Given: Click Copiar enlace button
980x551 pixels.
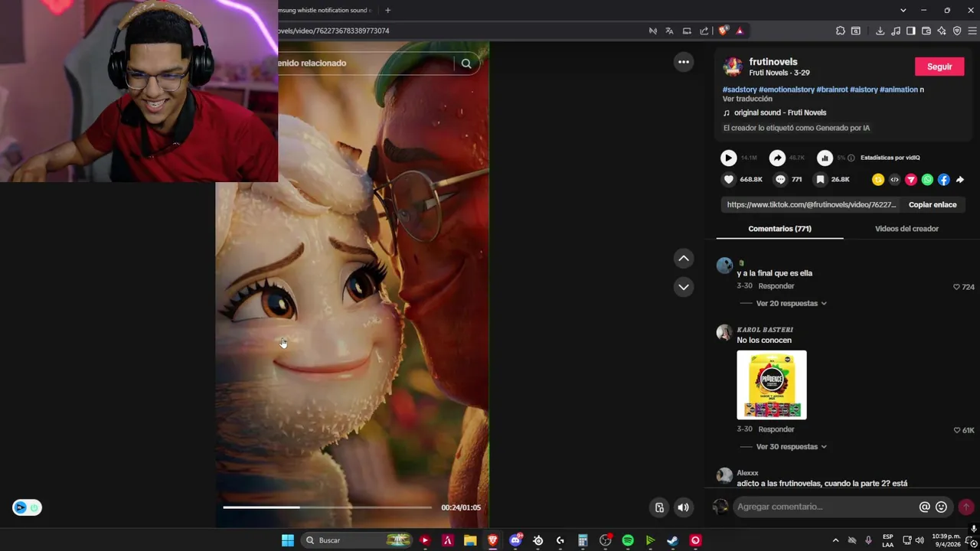Looking at the screenshot, I should (x=933, y=205).
